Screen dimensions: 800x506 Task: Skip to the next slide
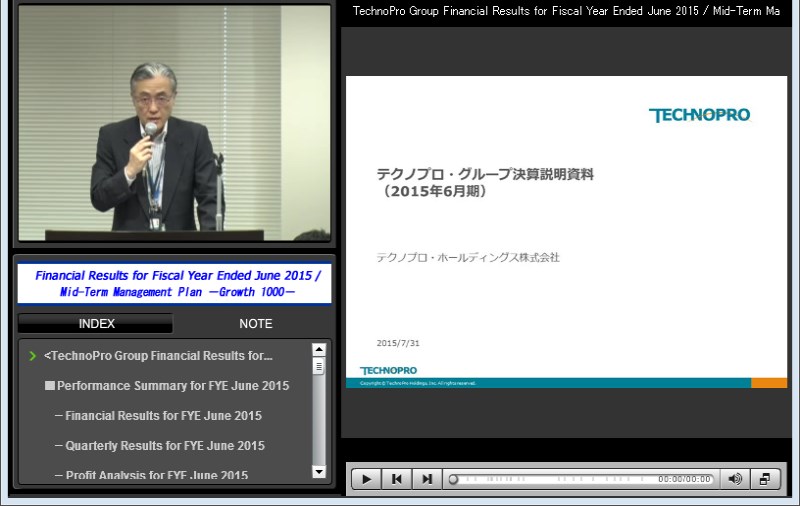(x=427, y=479)
